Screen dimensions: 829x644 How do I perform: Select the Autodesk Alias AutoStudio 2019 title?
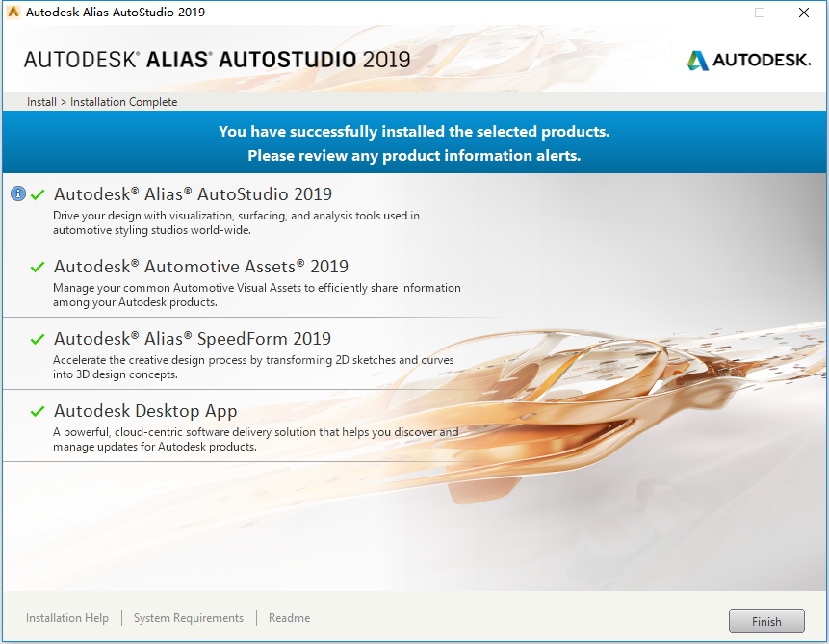(x=193, y=194)
